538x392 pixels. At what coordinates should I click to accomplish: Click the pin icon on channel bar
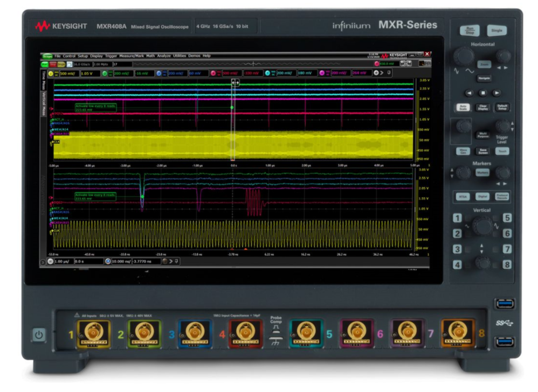tap(389, 73)
